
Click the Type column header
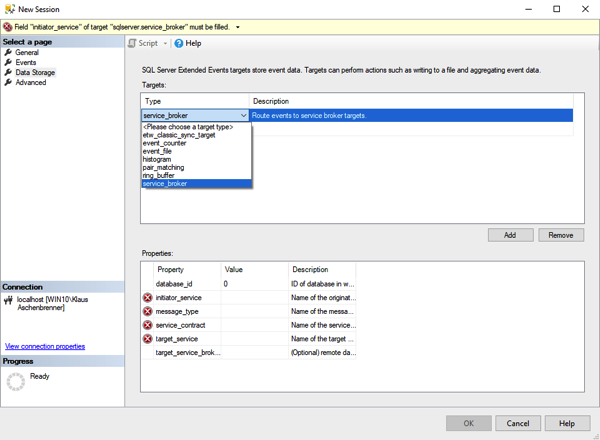[x=195, y=101]
